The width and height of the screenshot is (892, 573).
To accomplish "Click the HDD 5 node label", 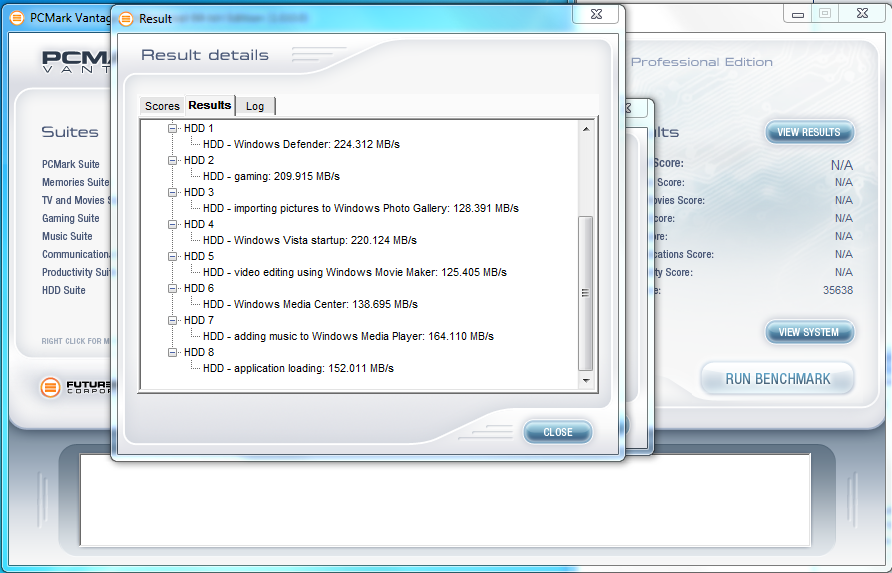I will point(199,257).
